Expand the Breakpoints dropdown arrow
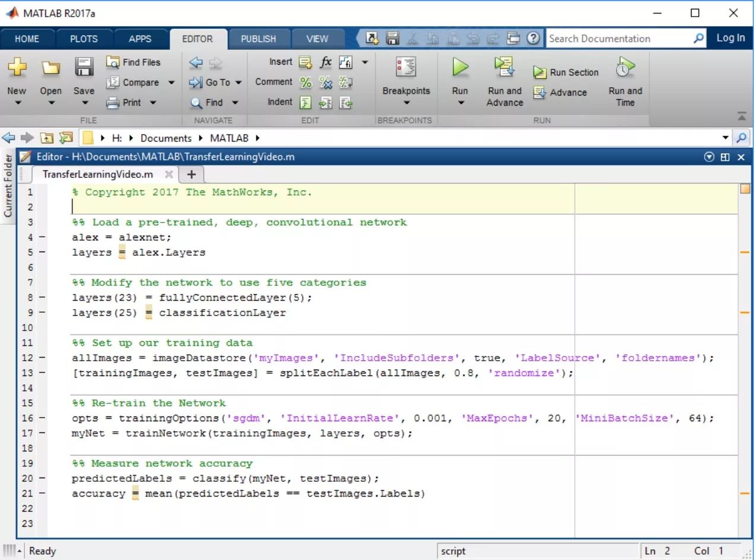The image size is (755, 560). [x=406, y=103]
